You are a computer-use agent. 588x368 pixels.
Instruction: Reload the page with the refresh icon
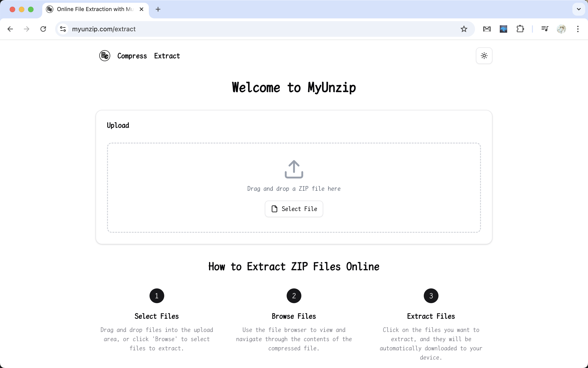(43, 29)
